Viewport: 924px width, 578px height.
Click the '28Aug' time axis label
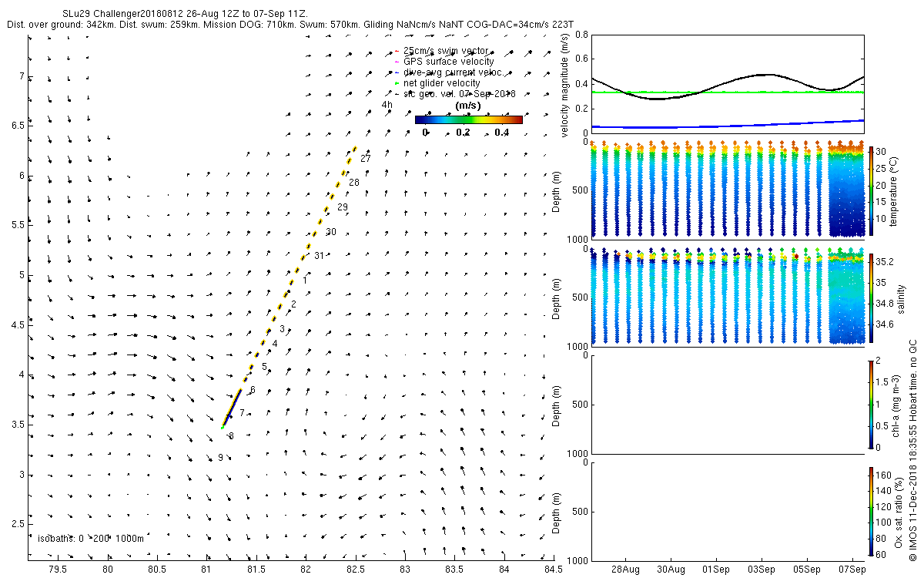(x=625, y=569)
